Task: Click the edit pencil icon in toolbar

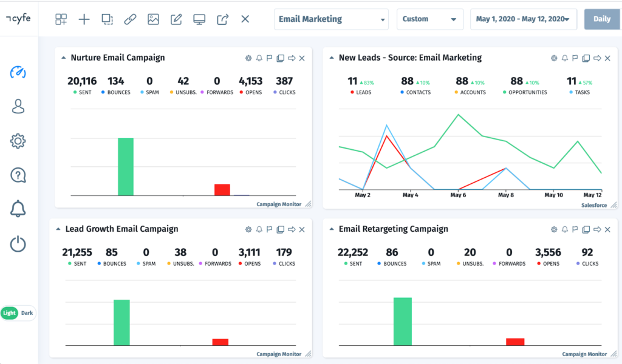Action: pyautogui.click(x=176, y=19)
